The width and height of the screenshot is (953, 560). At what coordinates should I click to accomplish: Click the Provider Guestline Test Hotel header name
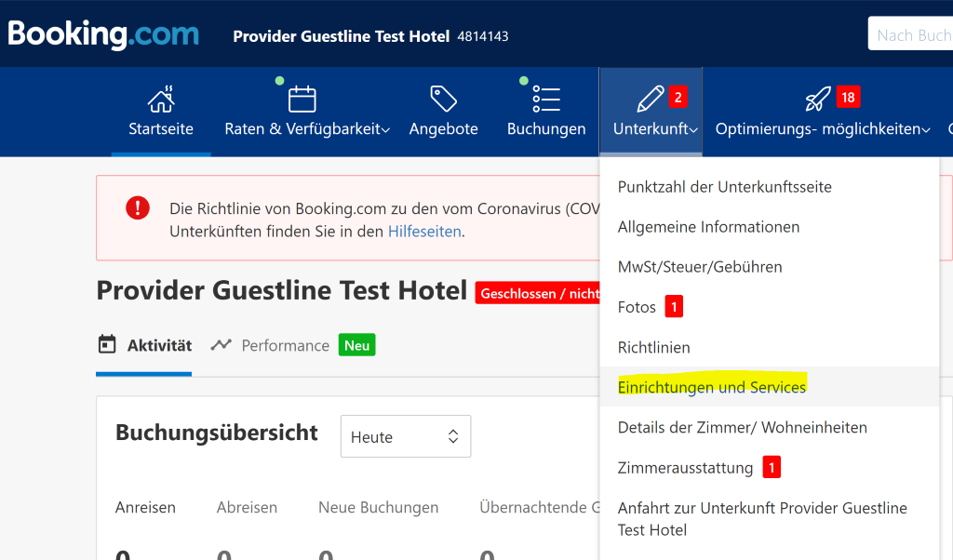tap(341, 36)
